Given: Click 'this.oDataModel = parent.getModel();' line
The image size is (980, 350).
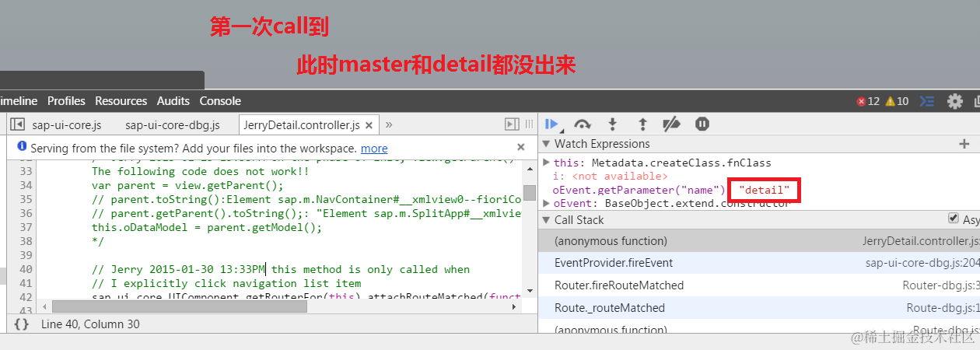Looking at the screenshot, I should pyautogui.click(x=206, y=227).
